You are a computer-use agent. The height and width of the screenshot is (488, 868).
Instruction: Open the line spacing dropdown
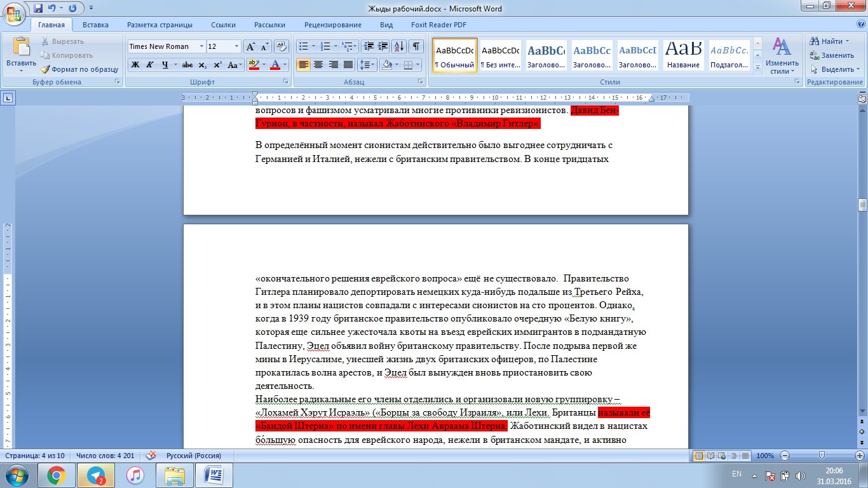(367, 65)
